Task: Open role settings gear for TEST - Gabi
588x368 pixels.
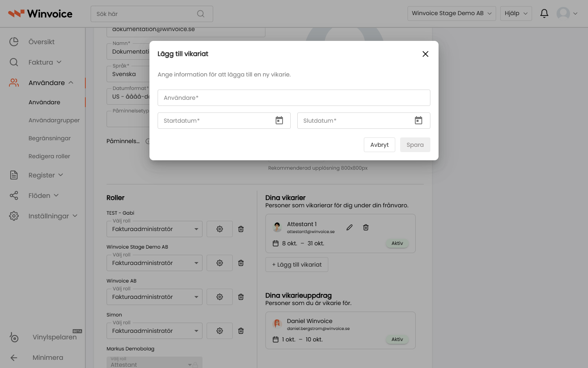Action: pos(220,229)
